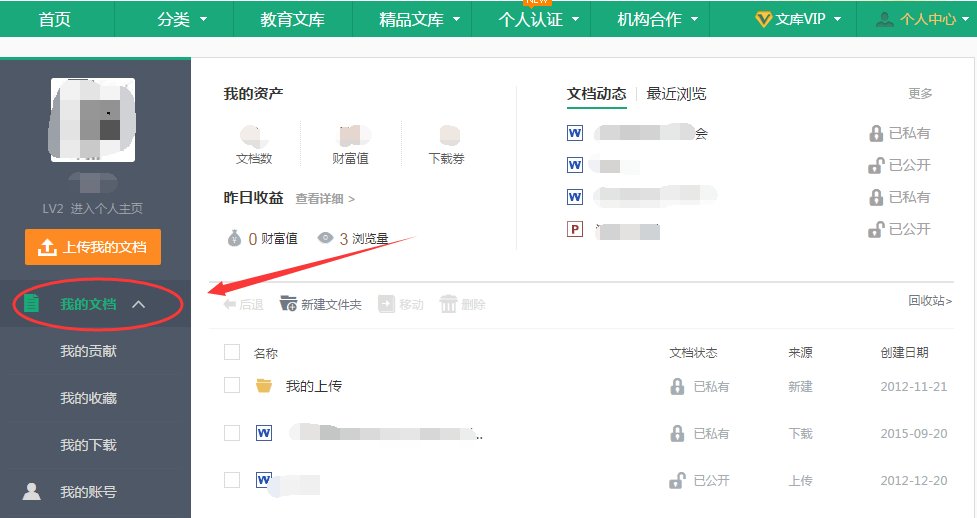This screenshot has width=977, height=518.
Task: Click the Word icon of the 2012-12-20 file
Action: point(264,480)
